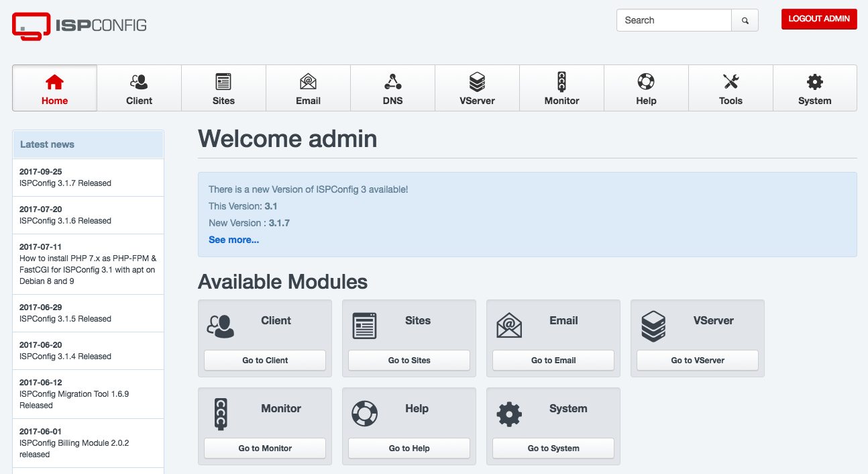The image size is (868, 474).
Task: Click the Client module people icon
Action: point(221,326)
